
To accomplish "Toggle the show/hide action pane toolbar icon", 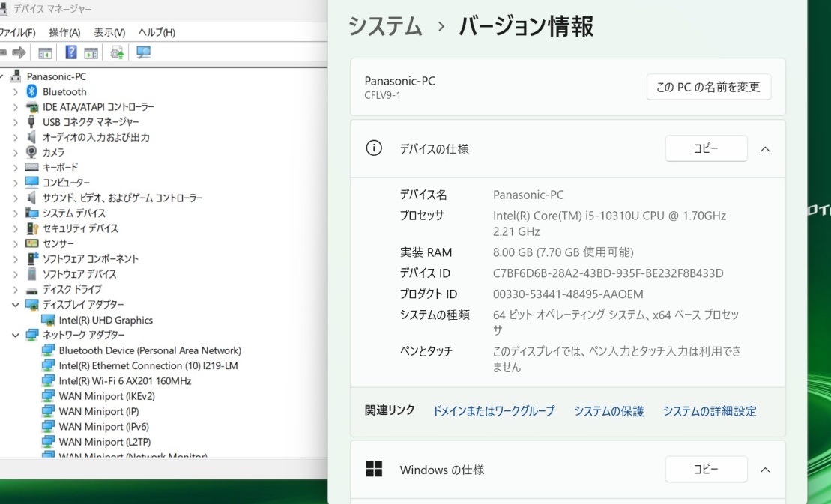I will click(x=91, y=52).
